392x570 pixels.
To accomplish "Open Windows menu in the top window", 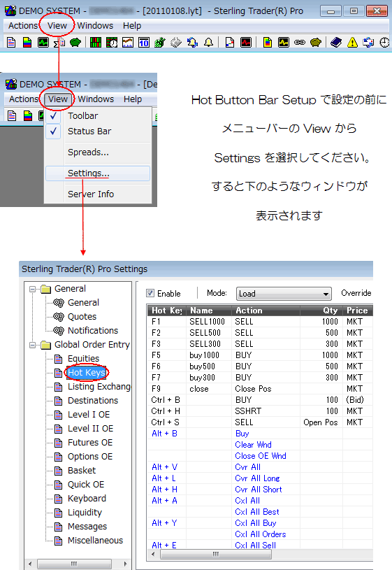I will click(x=95, y=26).
